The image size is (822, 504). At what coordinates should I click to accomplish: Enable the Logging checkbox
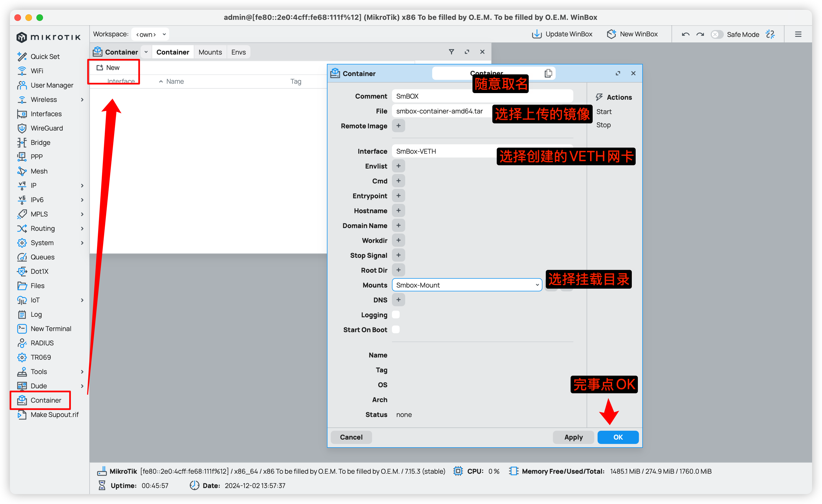coord(396,315)
